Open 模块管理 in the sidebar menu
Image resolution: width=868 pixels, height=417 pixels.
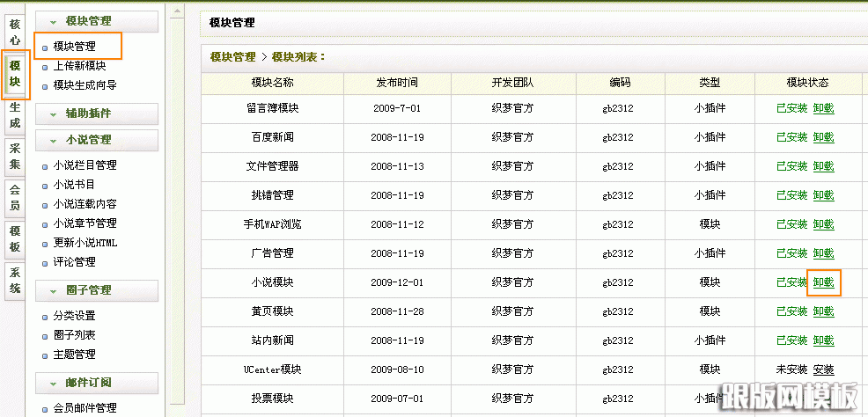tap(74, 47)
